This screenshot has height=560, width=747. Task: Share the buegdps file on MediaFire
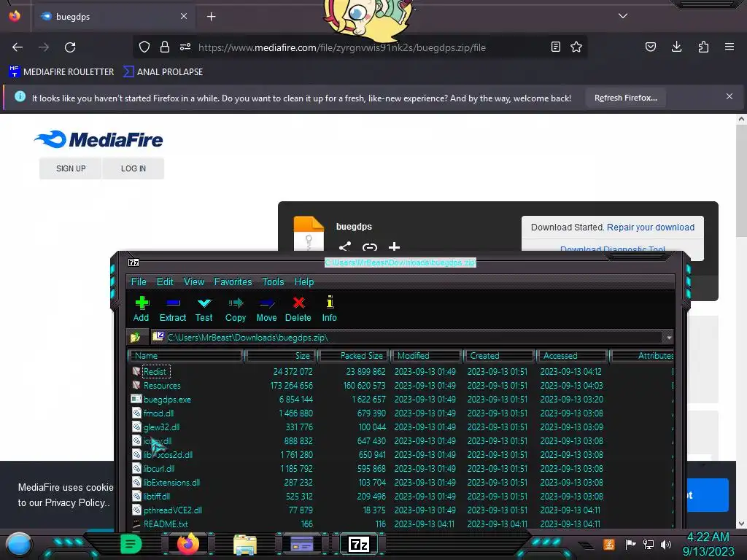point(344,246)
